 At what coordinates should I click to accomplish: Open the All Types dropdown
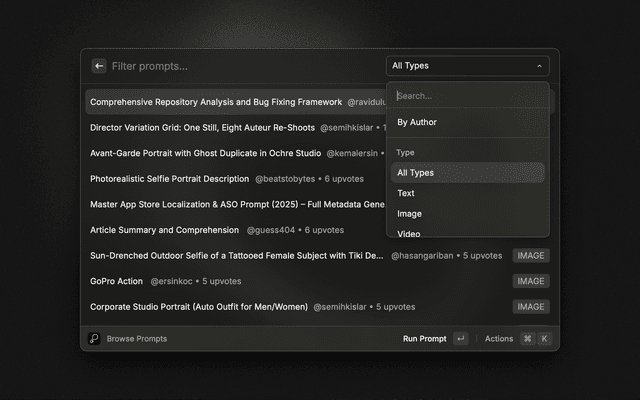coord(467,66)
